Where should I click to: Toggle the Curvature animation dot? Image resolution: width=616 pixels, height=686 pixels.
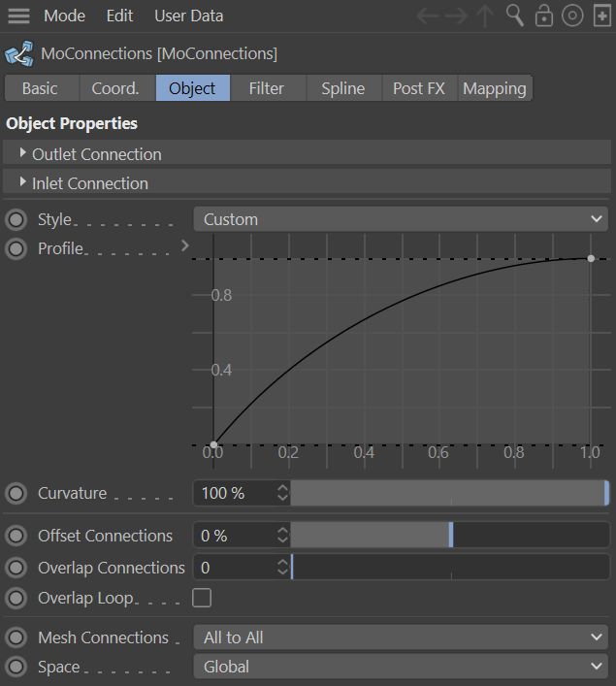16,493
